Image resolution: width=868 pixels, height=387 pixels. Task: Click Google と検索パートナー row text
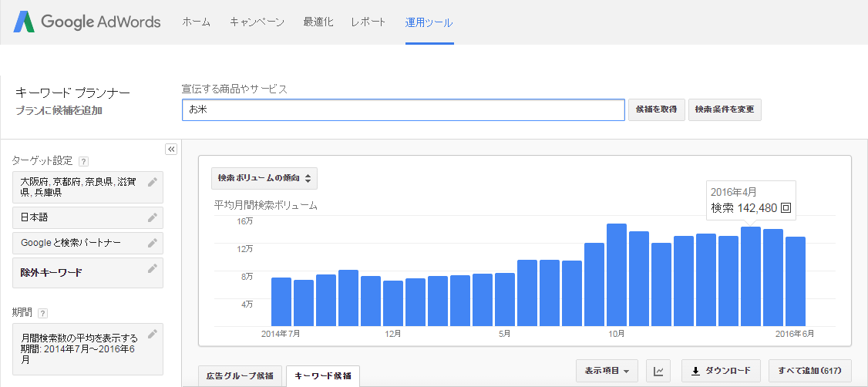click(70, 243)
